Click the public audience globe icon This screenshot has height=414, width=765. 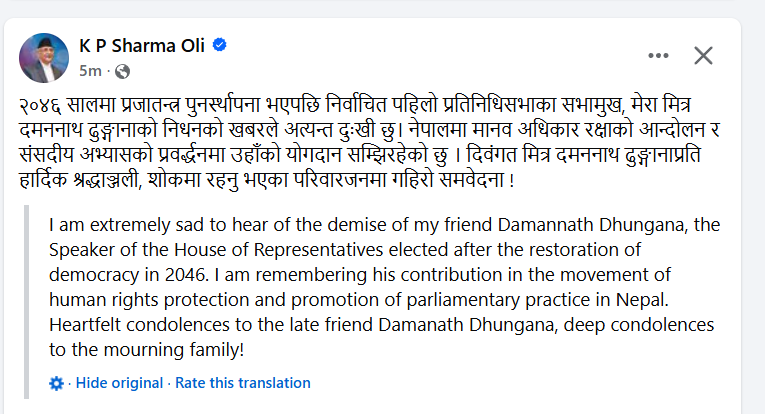[x=123, y=71]
